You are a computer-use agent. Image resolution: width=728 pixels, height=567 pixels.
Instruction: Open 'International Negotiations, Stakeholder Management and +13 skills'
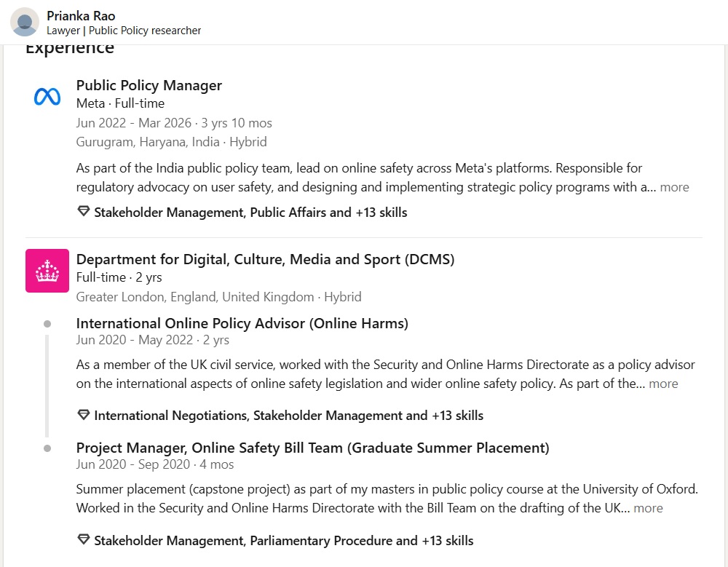click(288, 416)
